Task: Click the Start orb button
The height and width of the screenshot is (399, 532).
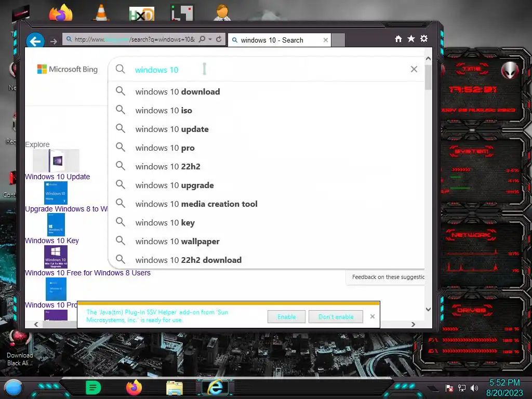Action: 14,388
